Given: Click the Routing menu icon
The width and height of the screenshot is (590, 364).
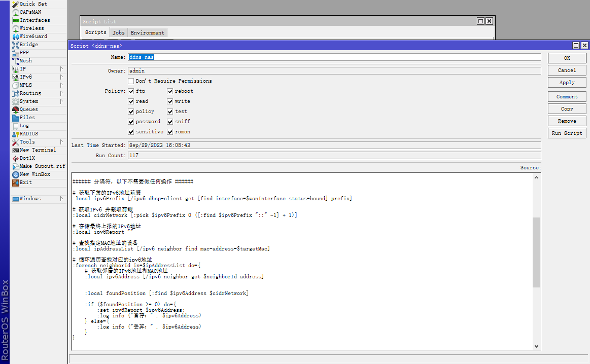Looking at the screenshot, I should click(15, 93).
